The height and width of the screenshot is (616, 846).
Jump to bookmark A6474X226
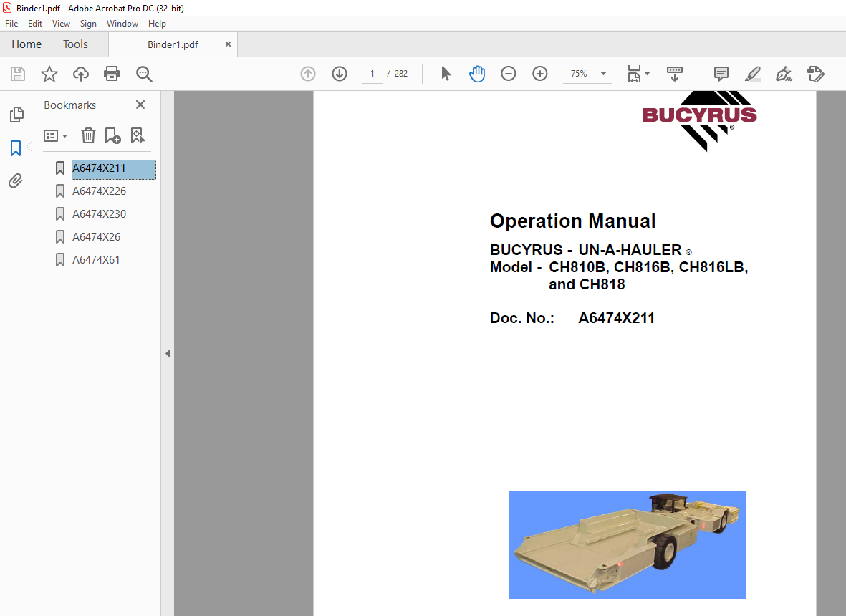(x=100, y=191)
